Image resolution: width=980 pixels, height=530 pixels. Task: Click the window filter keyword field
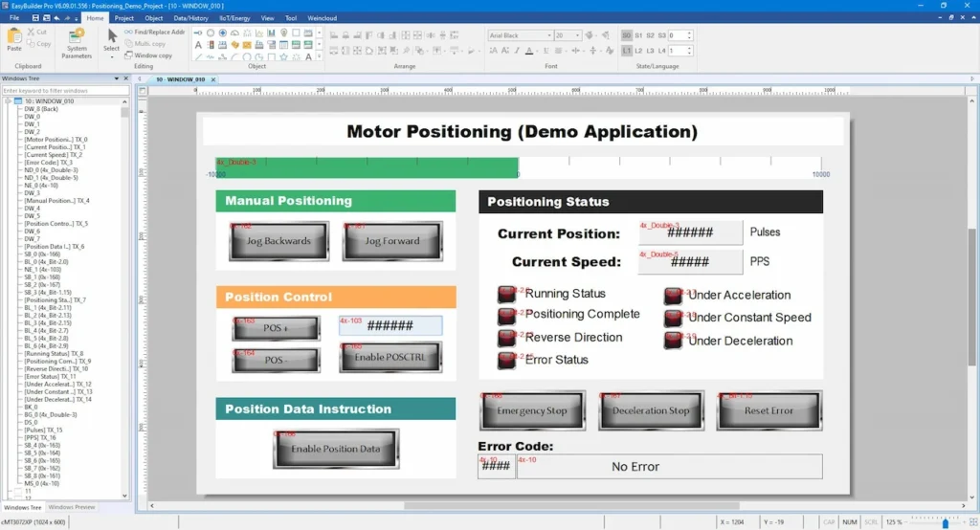pyautogui.click(x=65, y=90)
